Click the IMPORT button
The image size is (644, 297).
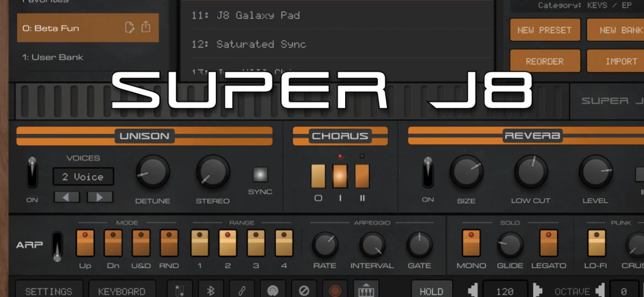tap(615, 61)
